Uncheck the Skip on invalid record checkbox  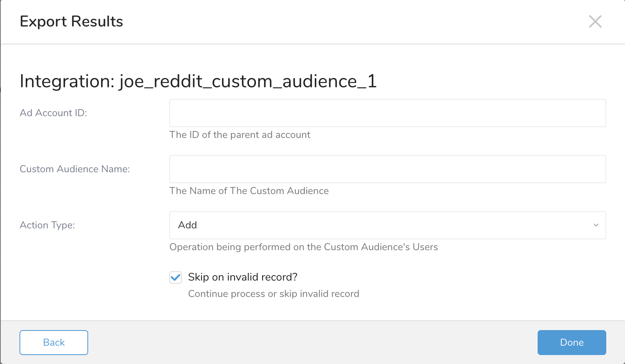pos(176,277)
